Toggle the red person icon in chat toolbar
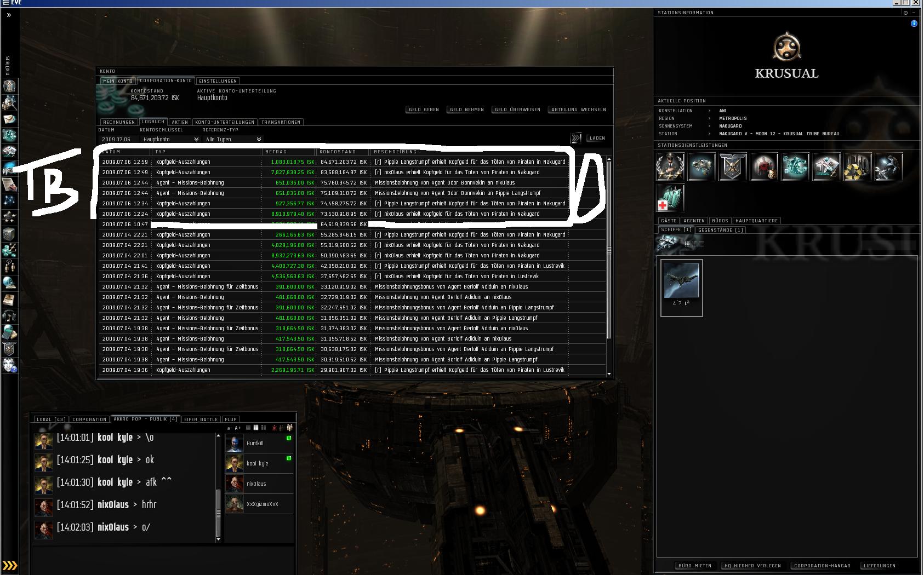The height and width of the screenshot is (575, 924). pyautogui.click(x=274, y=428)
